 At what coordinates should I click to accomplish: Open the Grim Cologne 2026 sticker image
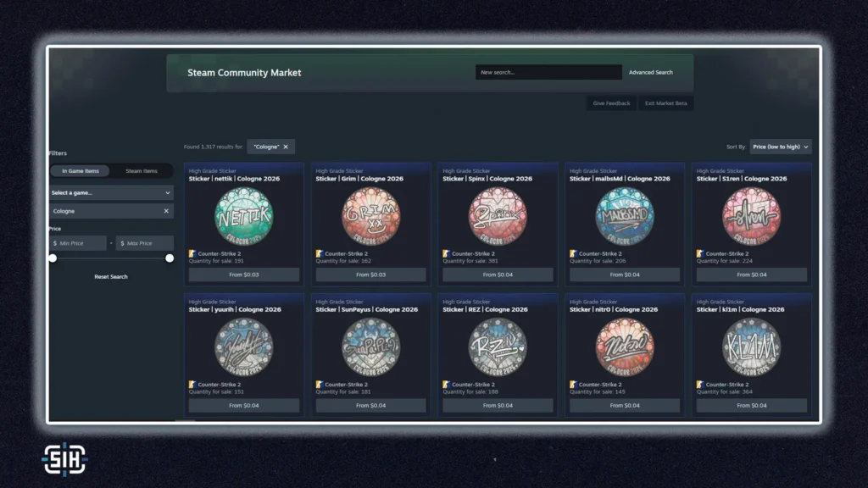coord(371,216)
